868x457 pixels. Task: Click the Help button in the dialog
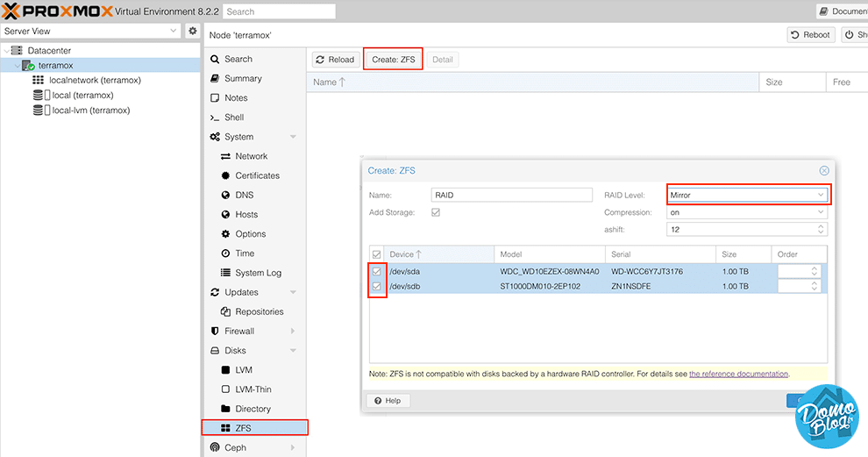point(388,401)
